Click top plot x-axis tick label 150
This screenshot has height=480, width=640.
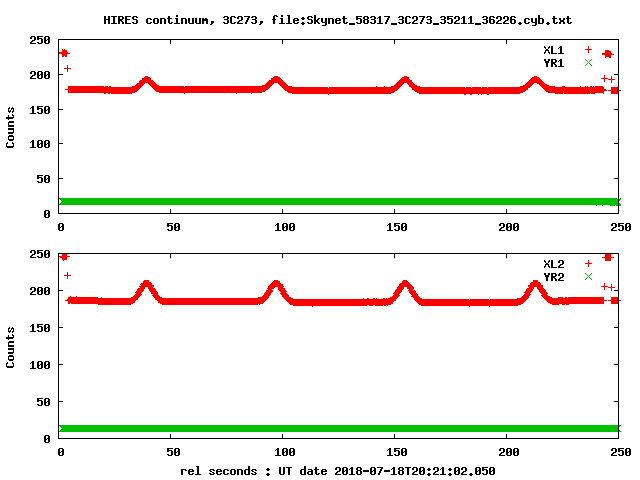397,227
